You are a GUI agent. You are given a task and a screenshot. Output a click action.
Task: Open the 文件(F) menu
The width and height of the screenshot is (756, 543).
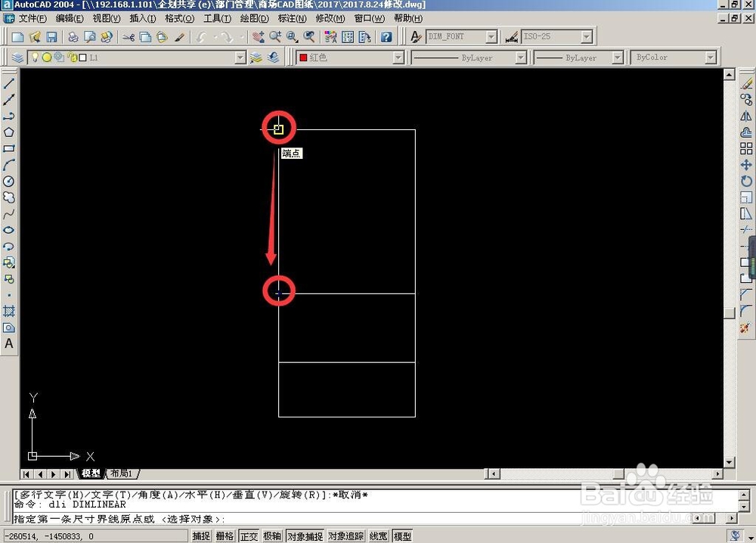pos(33,18)
